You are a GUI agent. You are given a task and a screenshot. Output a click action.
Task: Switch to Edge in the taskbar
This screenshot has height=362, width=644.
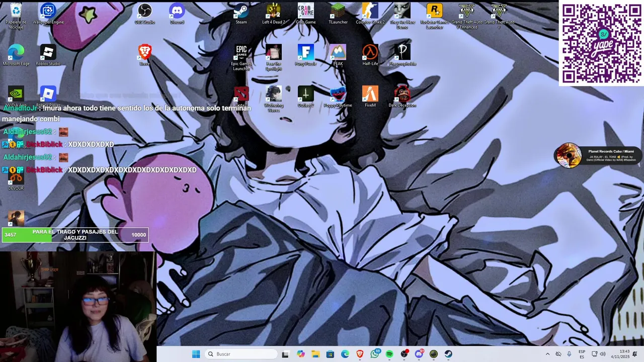[345, 354]
